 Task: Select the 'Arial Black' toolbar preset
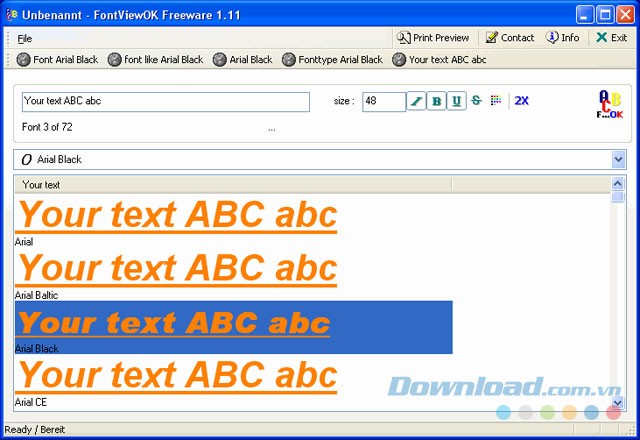[242, 60]
